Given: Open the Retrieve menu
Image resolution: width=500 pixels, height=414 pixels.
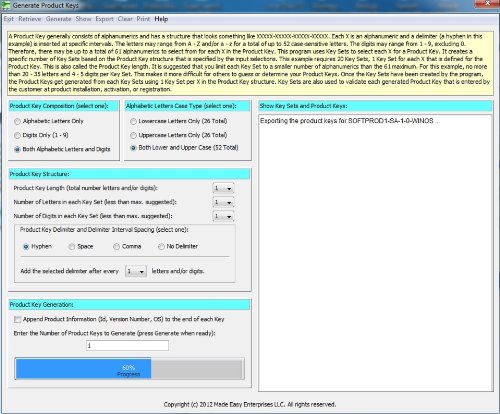Looking at the screenshot, I should (30, 19).
